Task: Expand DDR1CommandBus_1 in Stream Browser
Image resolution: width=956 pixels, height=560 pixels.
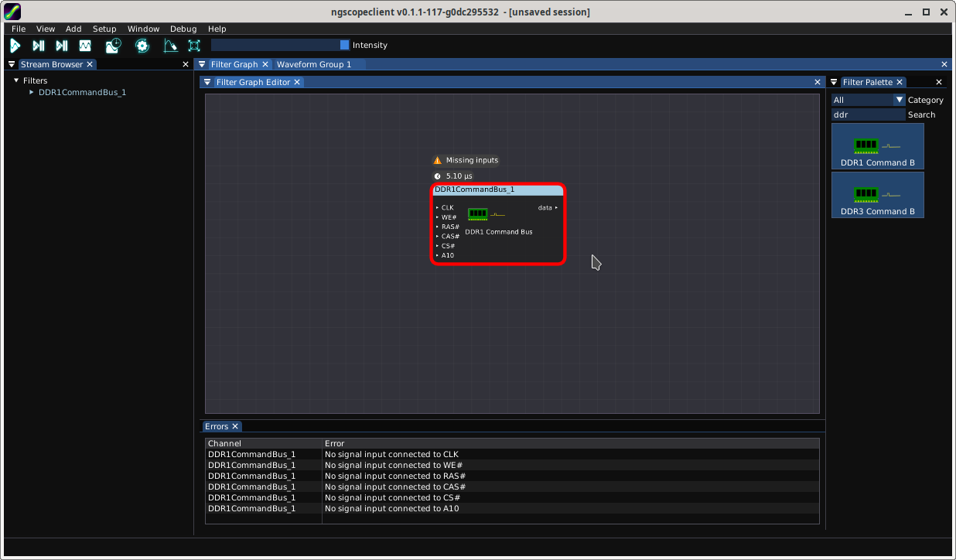Action: pyautogui.click(x=32, y=92)
